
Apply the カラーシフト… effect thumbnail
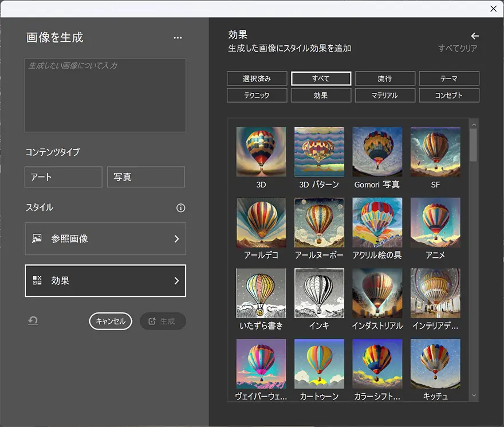pyautogui.click(x=377, y=363)
